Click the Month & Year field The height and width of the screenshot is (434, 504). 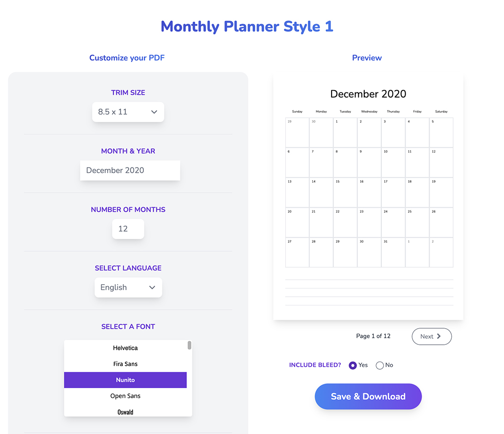(x=130, y=170)
